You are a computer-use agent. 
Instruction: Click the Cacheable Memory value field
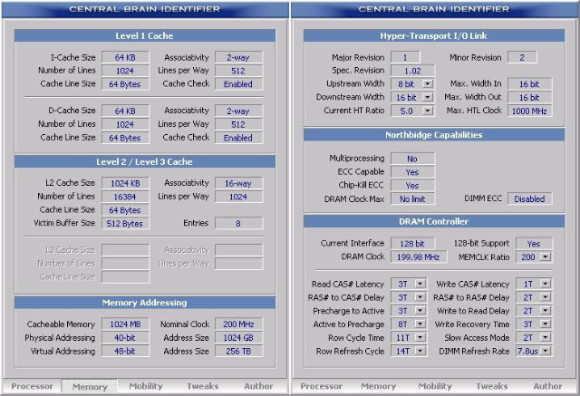[125, 324]
